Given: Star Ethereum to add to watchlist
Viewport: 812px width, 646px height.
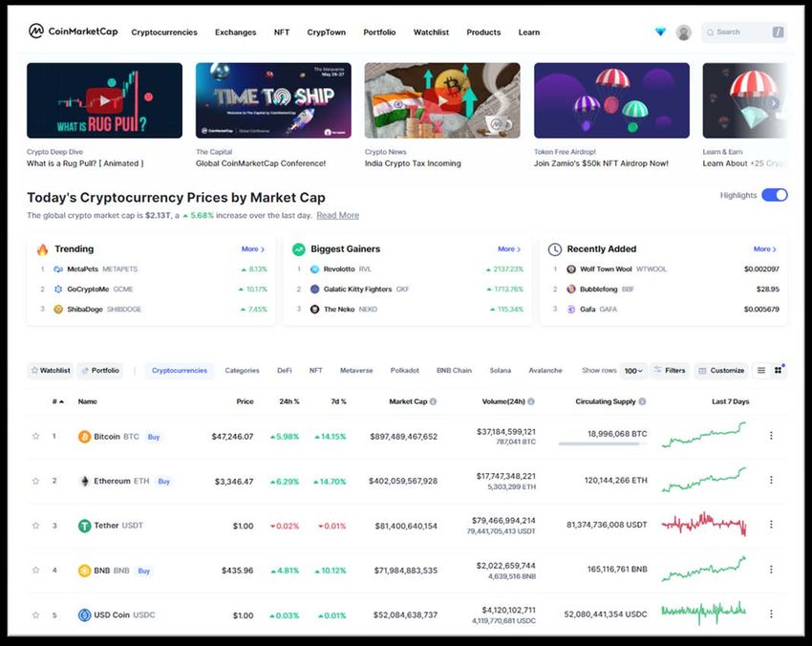Looking at the screenshot, I should point(35,481).
